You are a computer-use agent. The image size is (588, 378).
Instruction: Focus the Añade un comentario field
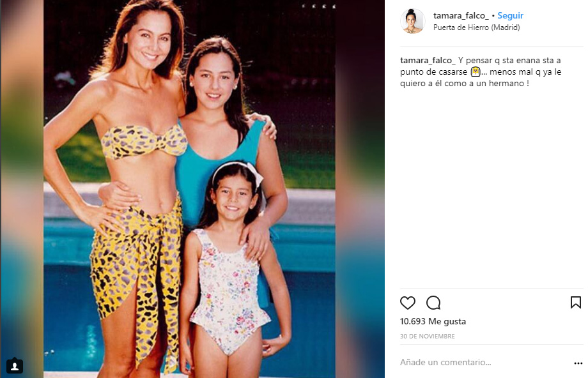486,362
